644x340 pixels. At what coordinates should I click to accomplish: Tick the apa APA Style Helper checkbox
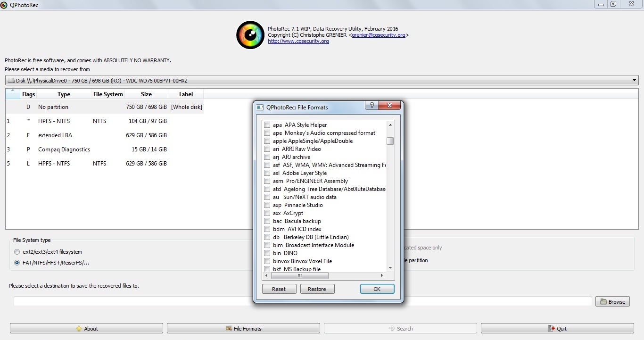coord(267,125)
